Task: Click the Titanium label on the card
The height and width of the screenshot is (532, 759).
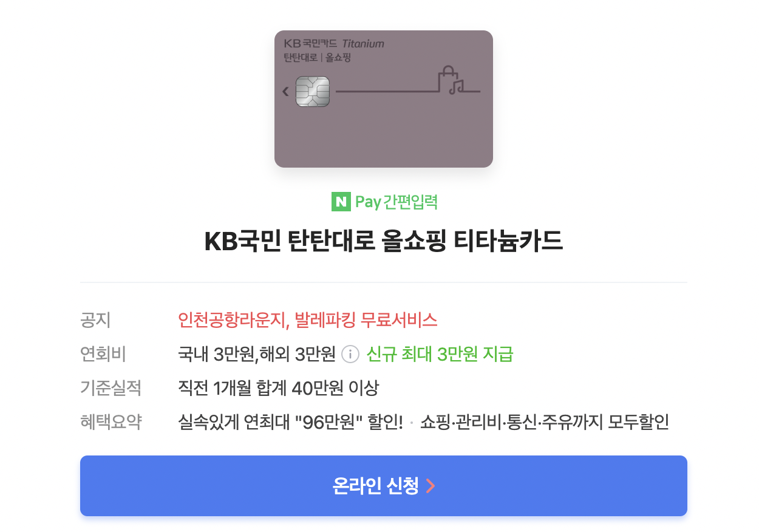Action: tap(363, 44)
